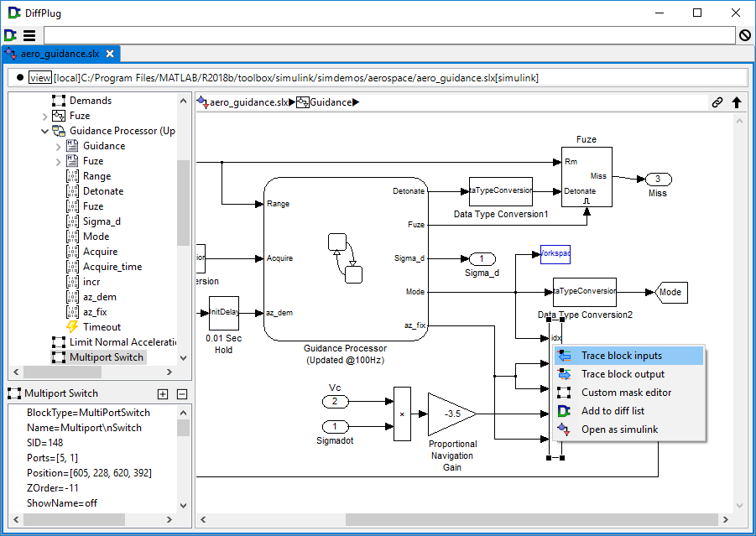Click the top search input field

(389, 35)
